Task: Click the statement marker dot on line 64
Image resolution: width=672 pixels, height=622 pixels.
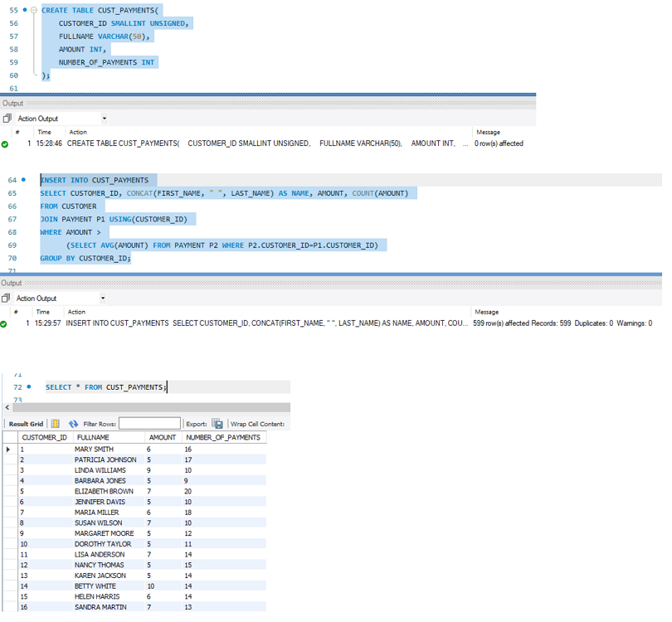Action: [23, 179]
